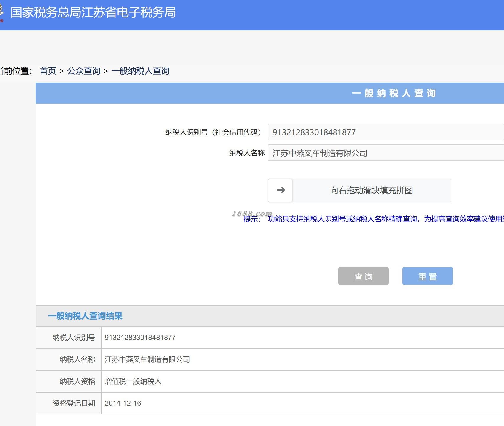Image resolution: width=504 pixels, height=426 pixels.
Task: Select result cell 增值税一般纳税人
Action: point(133,381)
